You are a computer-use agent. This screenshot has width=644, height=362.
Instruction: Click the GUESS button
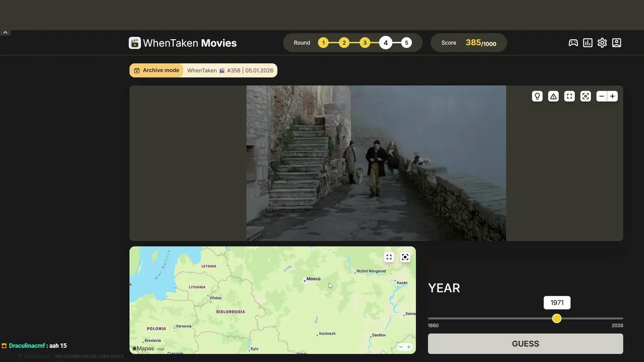[525, 344]
